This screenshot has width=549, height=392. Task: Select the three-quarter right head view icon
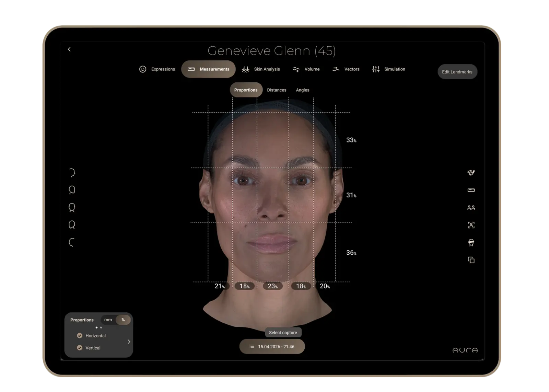[72, 190]
